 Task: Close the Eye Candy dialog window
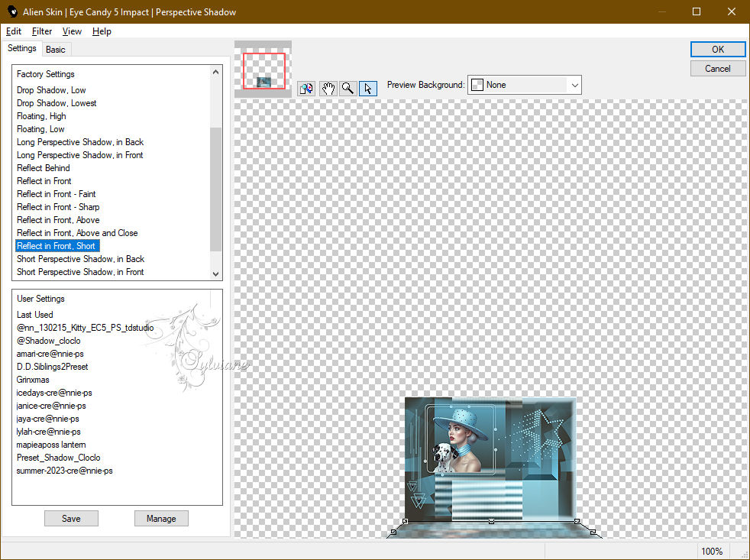[x=732, y=11]
